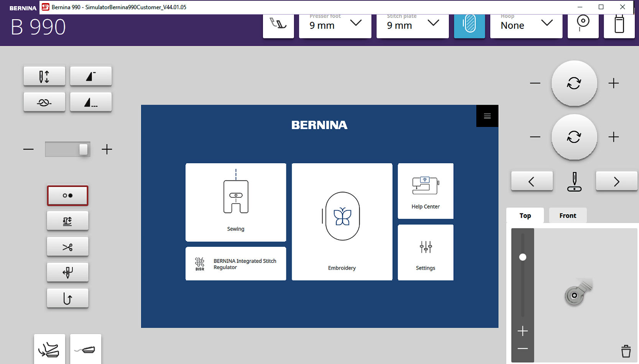Viewport: 639px width, 364px height.
Task: Click the thread cutter scissors button
Action: (x=67, y=247)
